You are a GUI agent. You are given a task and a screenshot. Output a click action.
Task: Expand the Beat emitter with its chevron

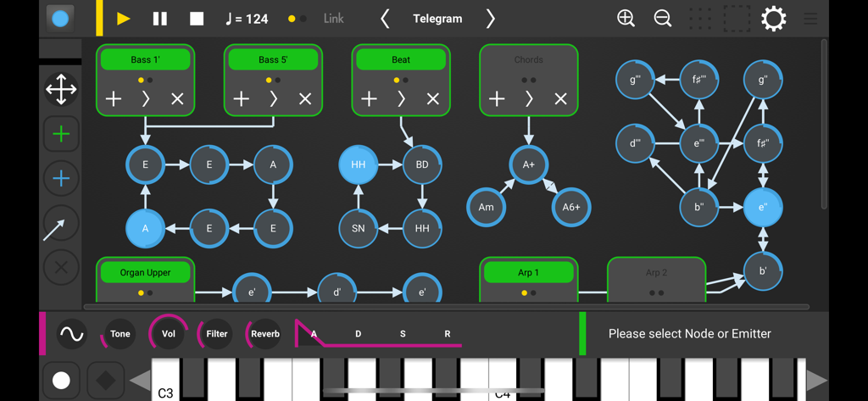point(401,99)
